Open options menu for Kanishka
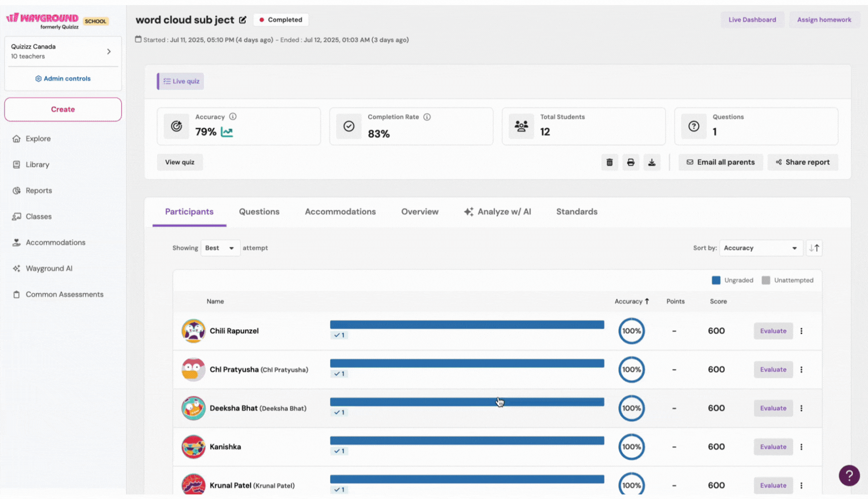868x499 pixels. 801,447
